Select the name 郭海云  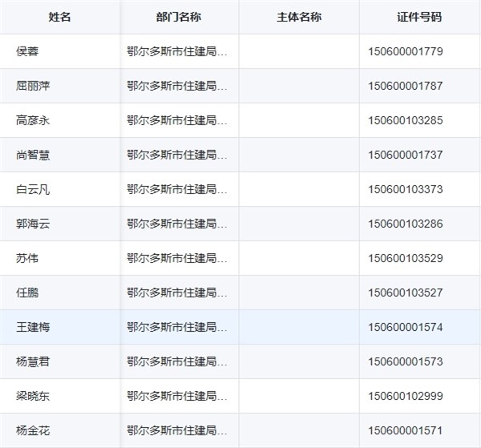33,224
